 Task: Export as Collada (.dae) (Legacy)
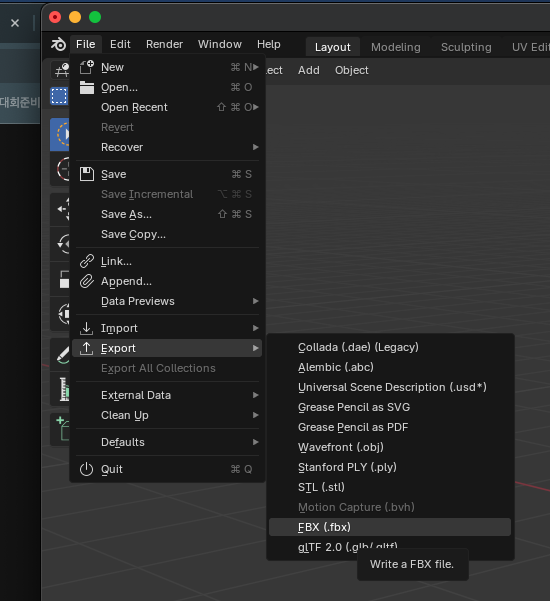pyautogui.click(x=390, y=347)
